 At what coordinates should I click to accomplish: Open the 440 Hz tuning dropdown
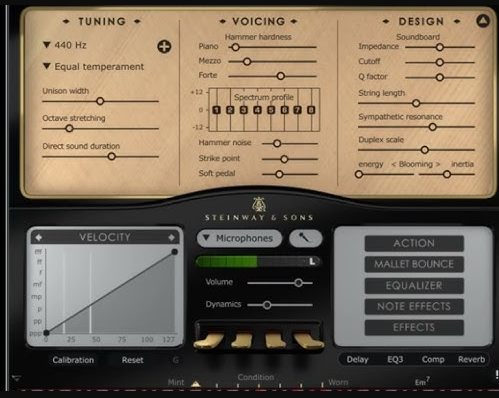point(65,45)
